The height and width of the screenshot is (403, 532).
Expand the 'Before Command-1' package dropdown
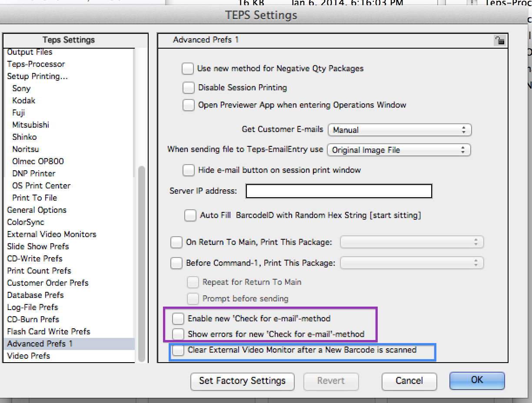(412, 263)
